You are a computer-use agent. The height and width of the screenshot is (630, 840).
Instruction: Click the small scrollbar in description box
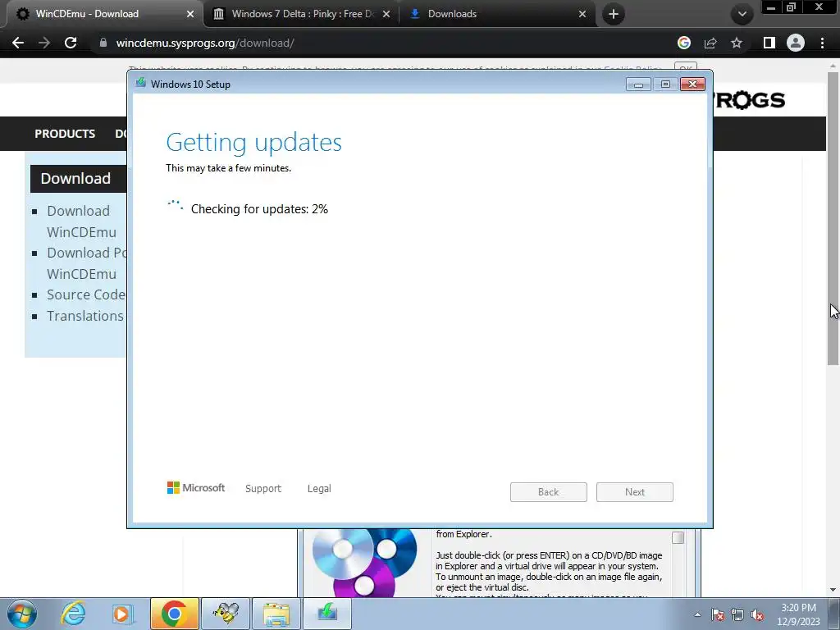pos(678,537)
